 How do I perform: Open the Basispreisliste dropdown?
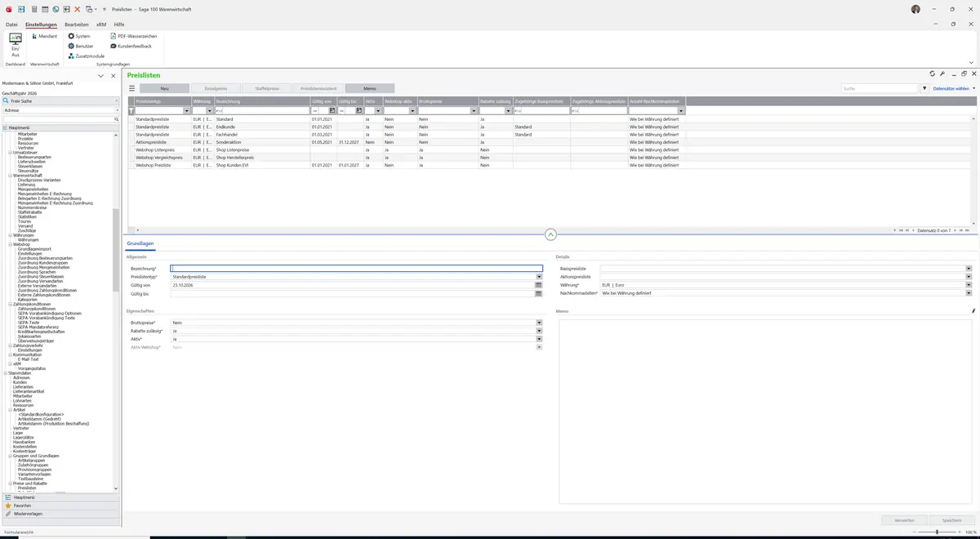[x=969, y=268]
